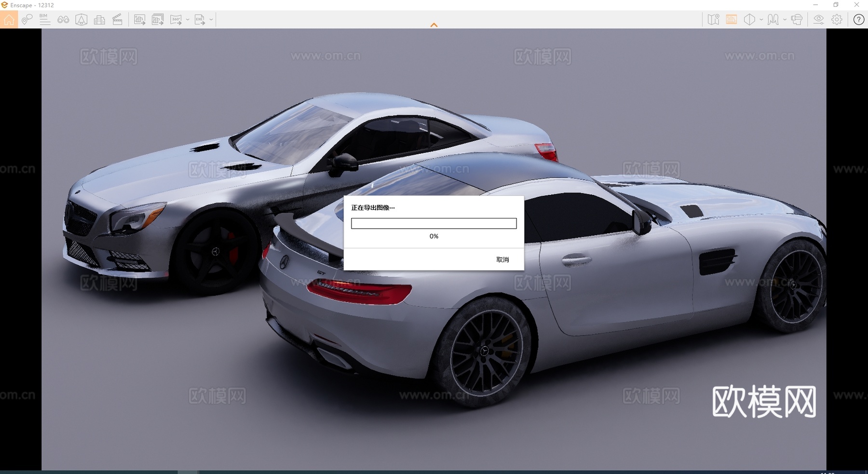868x474 pixels.
Task: Click the view projection mode hexagon icon
Action: click(x=749, y=20)
